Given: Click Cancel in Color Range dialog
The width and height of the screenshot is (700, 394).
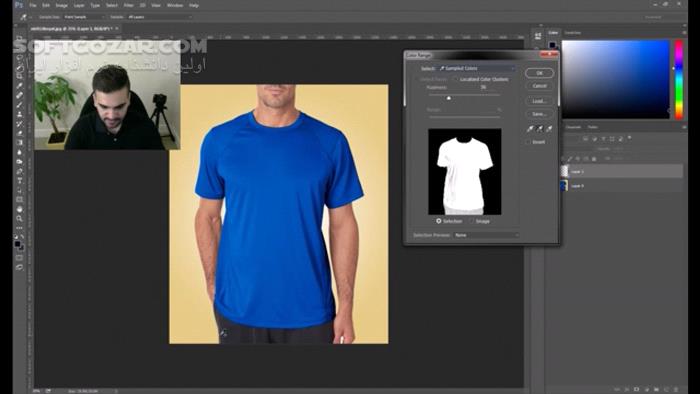Looking at the screenshot, I should 539,86.
